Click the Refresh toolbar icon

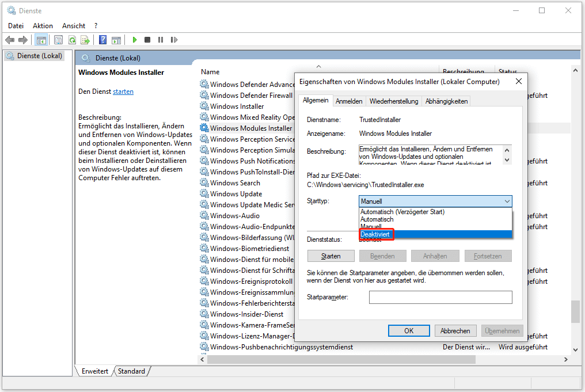pyautogui.click(x=72, y=40)
